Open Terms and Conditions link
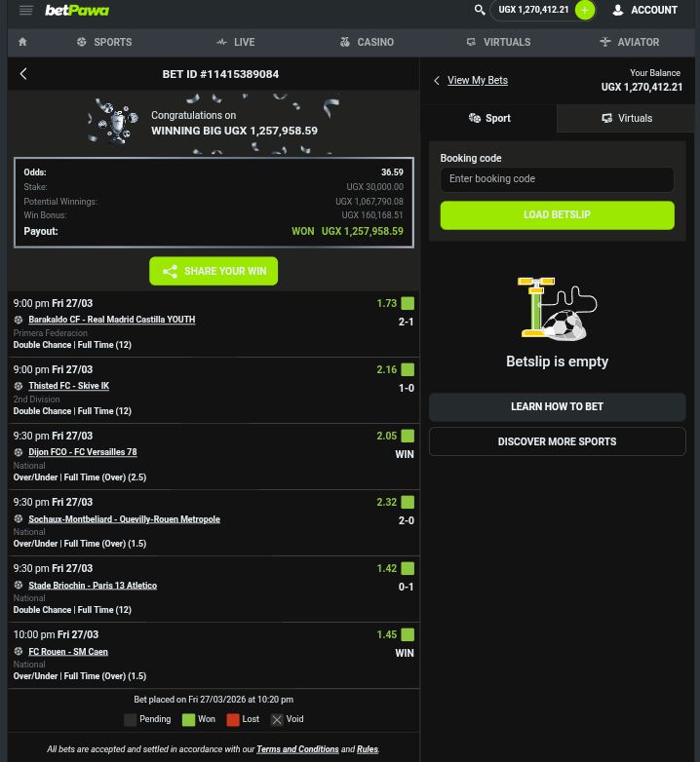This screenshot has width=700, height=762. 297,749
